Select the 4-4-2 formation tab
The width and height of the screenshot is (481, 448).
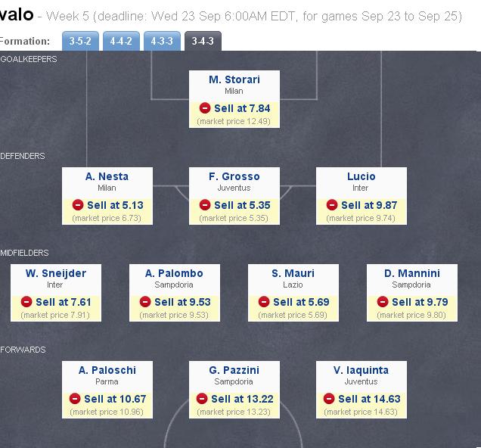click(x=119, y=42)
